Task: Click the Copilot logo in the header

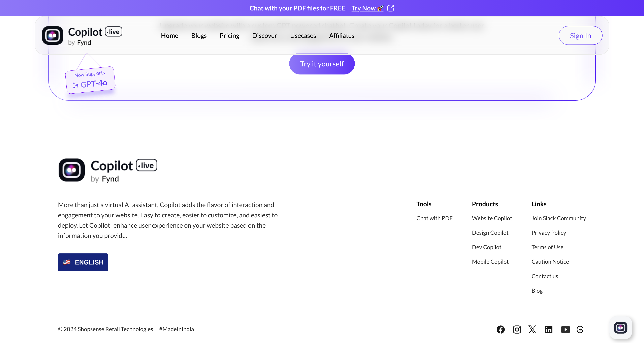Action: (x=82, y=35)
